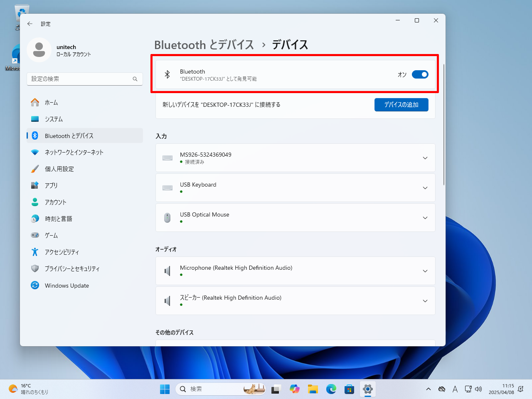Click the Windows Update sync icon
Image resolution: width=532 pixels, height=399 pixels.
click(x=35, y=286)
